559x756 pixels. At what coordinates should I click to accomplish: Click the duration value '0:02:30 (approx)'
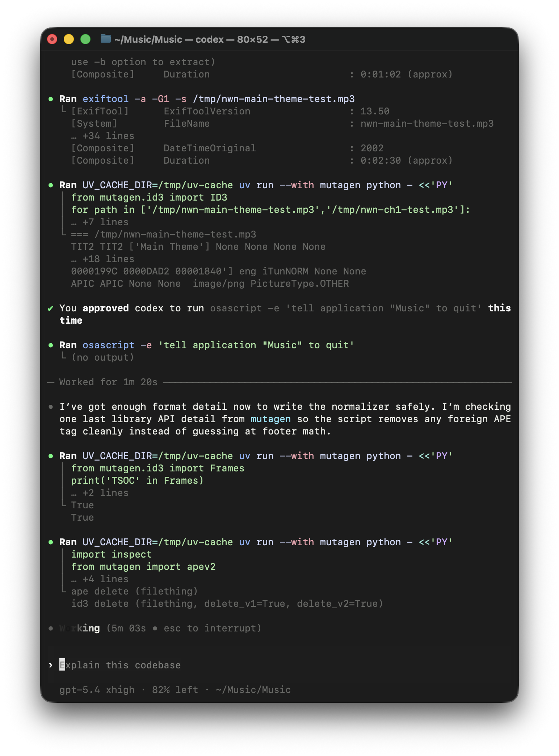tap(407, 161)
